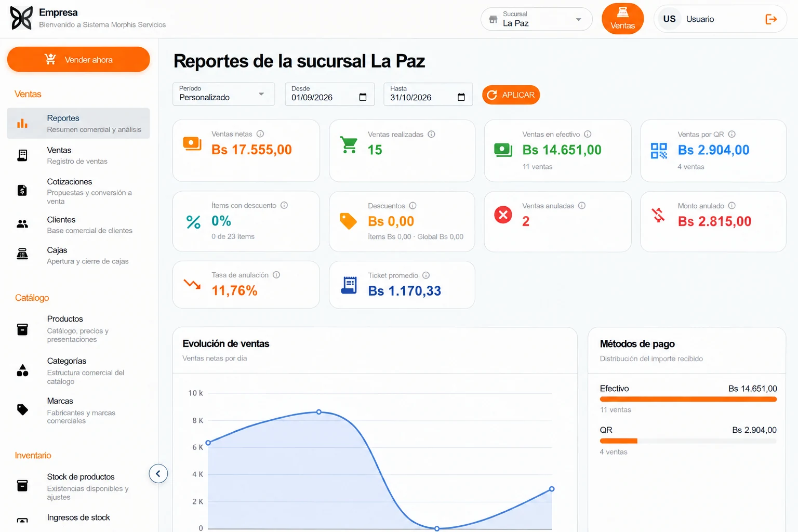This screenshot has height=532, width=798.
Task: Select Productos under Catálogo
Action: [78, 329]
